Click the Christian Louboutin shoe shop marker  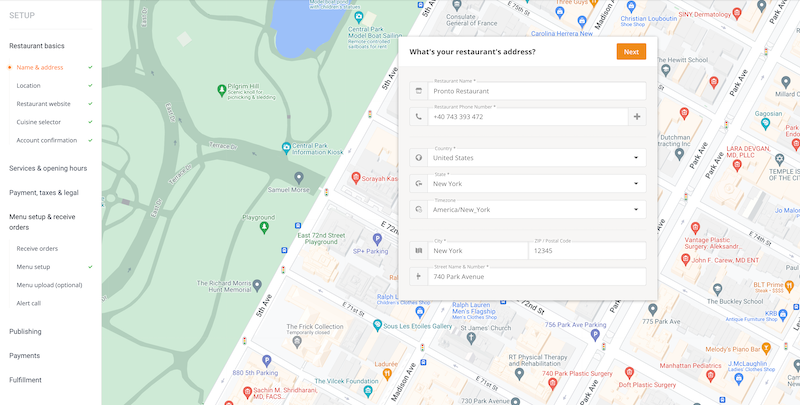(632, 7)
